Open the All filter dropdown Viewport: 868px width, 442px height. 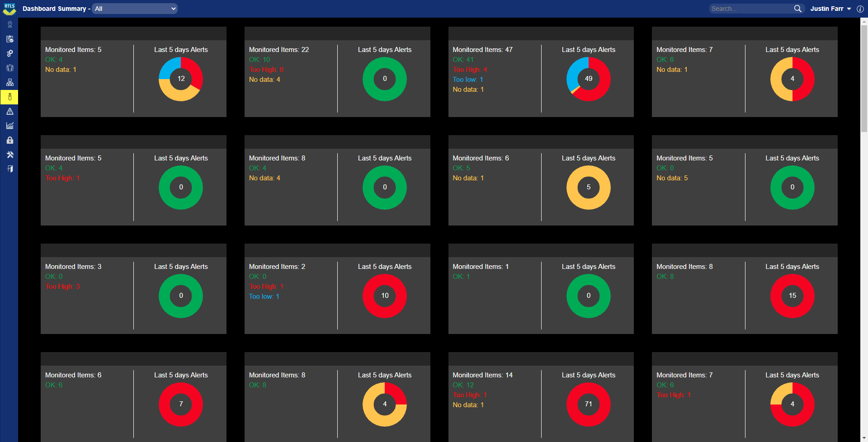134,8
